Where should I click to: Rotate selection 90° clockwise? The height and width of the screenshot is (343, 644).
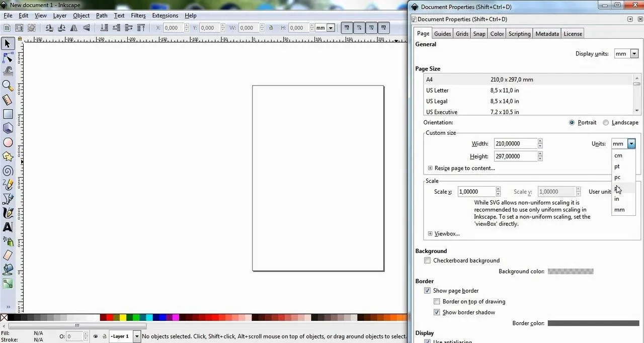pyautogui.click(x=61, y=28)
